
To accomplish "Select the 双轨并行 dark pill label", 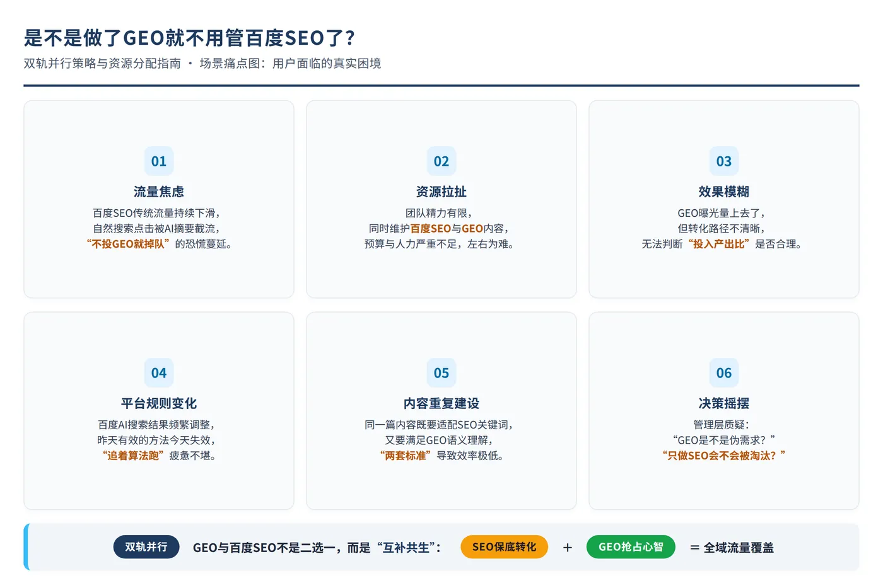I will pos(146,547).
